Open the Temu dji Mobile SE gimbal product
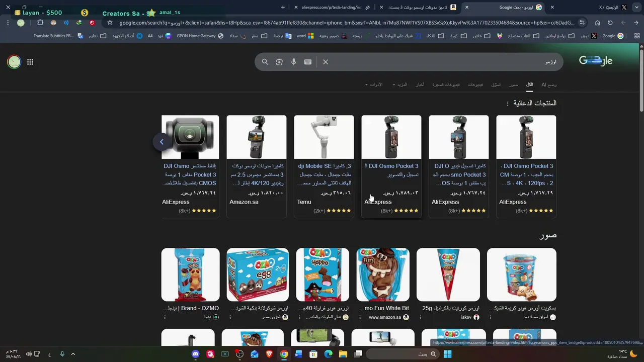Viewport: 644px width, 362px height. (x=324, y=166)
